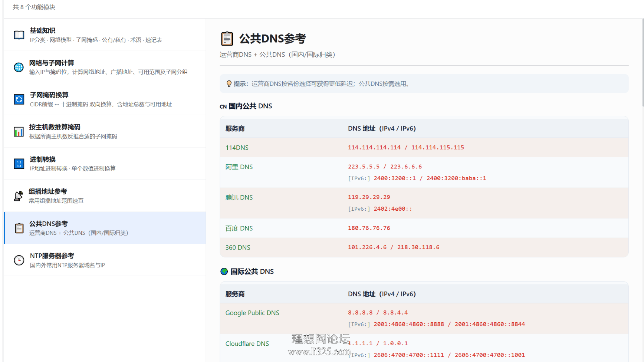Click the 共 8 个功能模块 label
The height and width of the screenshot is (362, 644).
[34, 7]
